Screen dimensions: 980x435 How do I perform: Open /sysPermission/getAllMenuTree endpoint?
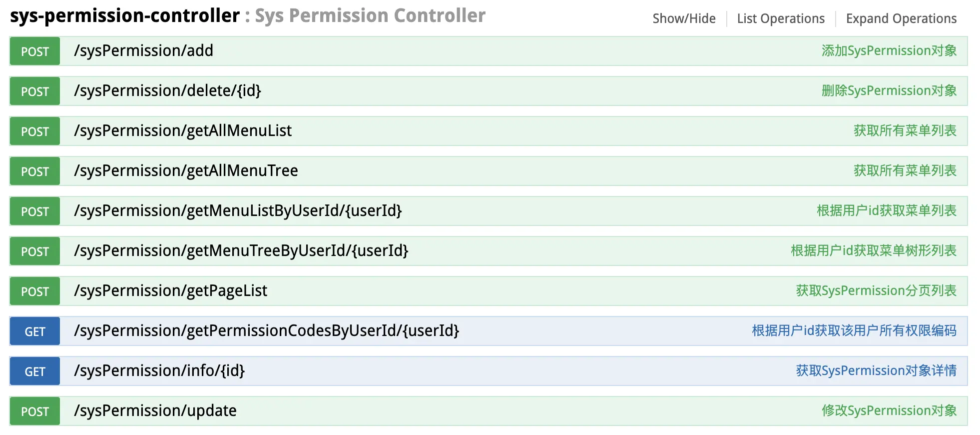click(186, 171)
